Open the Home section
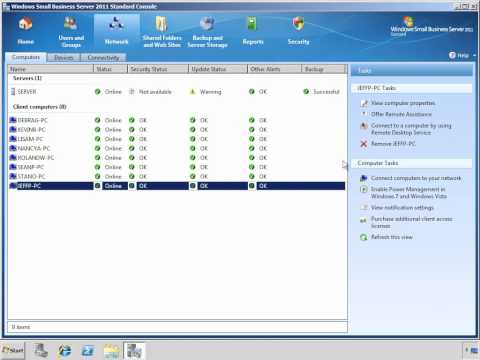480x360 pixels. click(25, 32)
